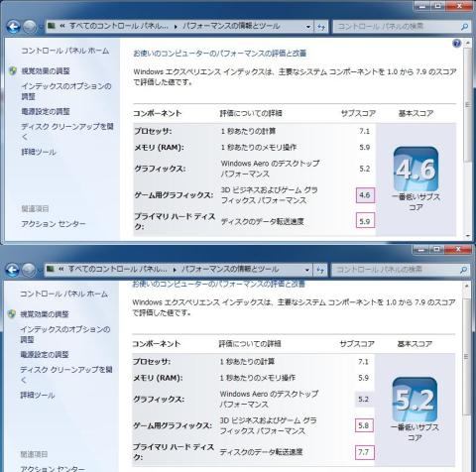Click the control panel icon in the top address bar
476x472 pixels.
tap(52, 26)
